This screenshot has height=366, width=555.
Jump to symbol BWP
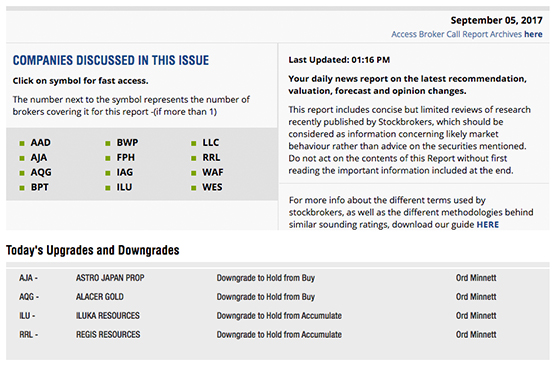tap(127, 143)
